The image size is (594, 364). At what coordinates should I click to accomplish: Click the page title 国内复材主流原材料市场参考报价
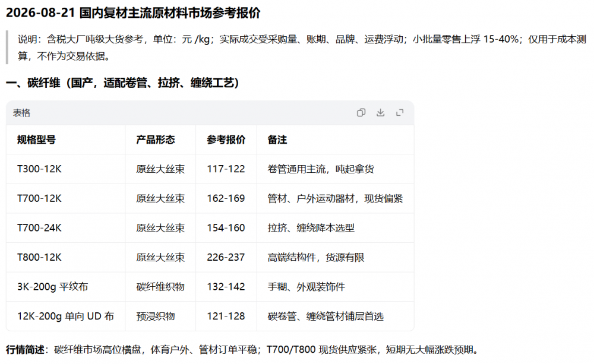(170, 13)
